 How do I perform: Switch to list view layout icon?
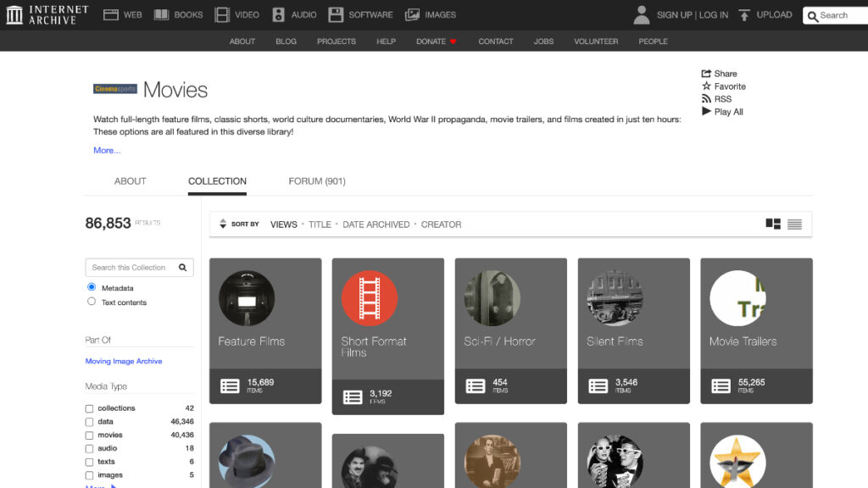pyautogui.click(x=794, y=225)
